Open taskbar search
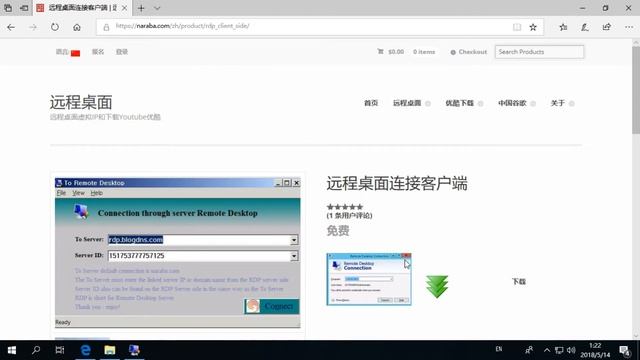 pyautogui.click(x=36, y=350)
